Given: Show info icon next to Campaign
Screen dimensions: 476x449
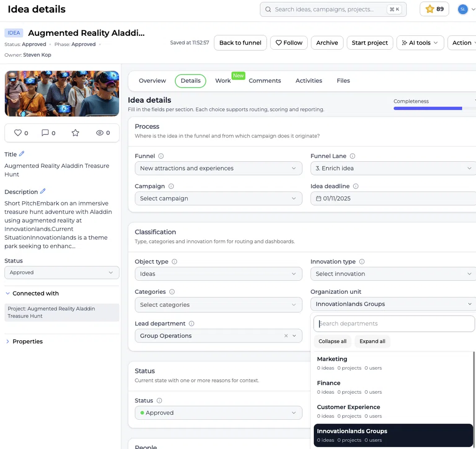Looking at the screenshot, I should click(x=171, y=186).
